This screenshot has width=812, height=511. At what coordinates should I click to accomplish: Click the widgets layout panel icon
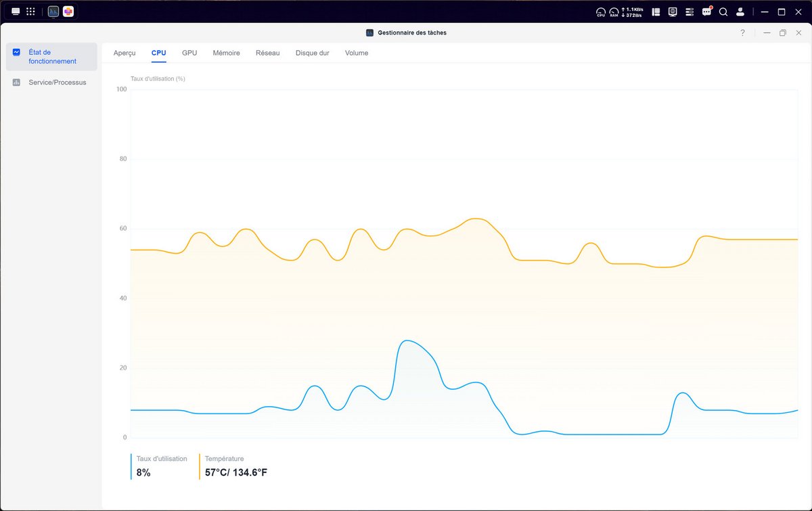656,12
